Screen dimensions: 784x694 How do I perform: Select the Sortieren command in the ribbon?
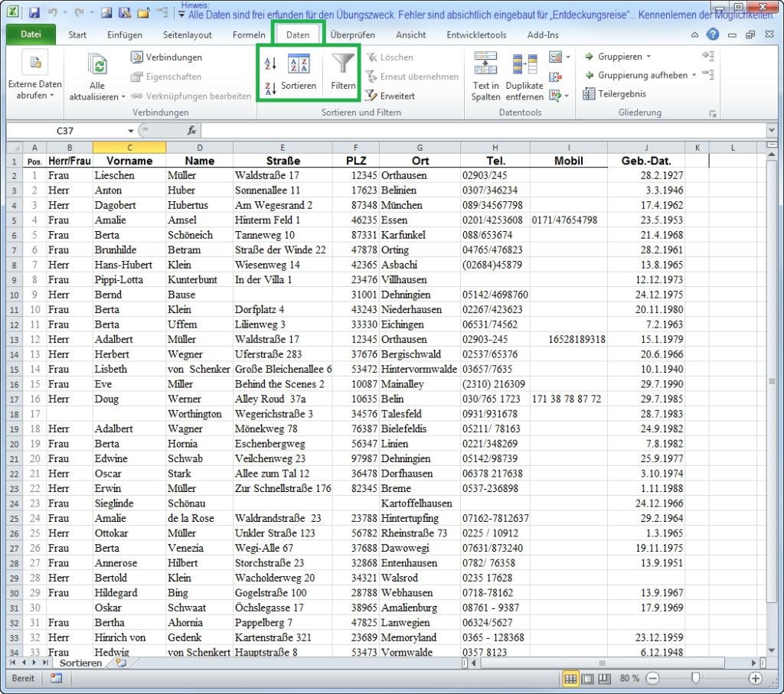pyautogui.click(x=298, y=73)
